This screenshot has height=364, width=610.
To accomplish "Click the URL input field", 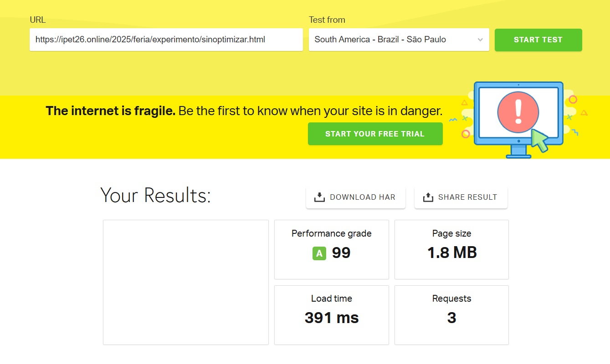I will click(166, 40).
